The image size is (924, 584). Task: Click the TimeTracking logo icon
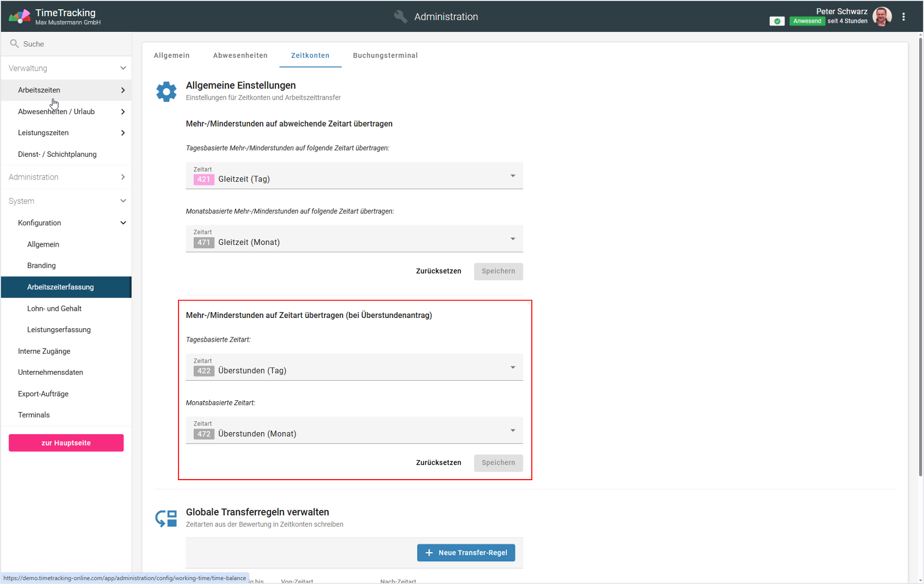[x=19, y=17]
